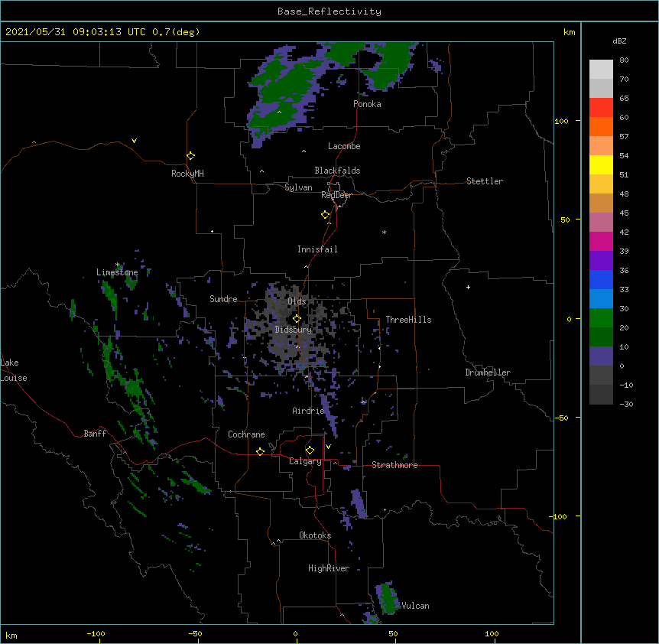659x644 pixels.
Task: Click the Lake Louise label
Action: pos(14,370)
